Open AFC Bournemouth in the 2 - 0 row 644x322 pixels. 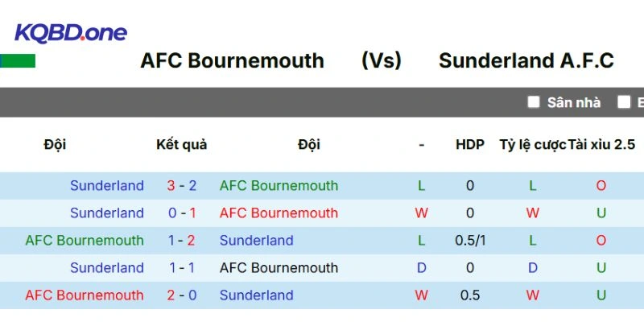coord(85,295)
